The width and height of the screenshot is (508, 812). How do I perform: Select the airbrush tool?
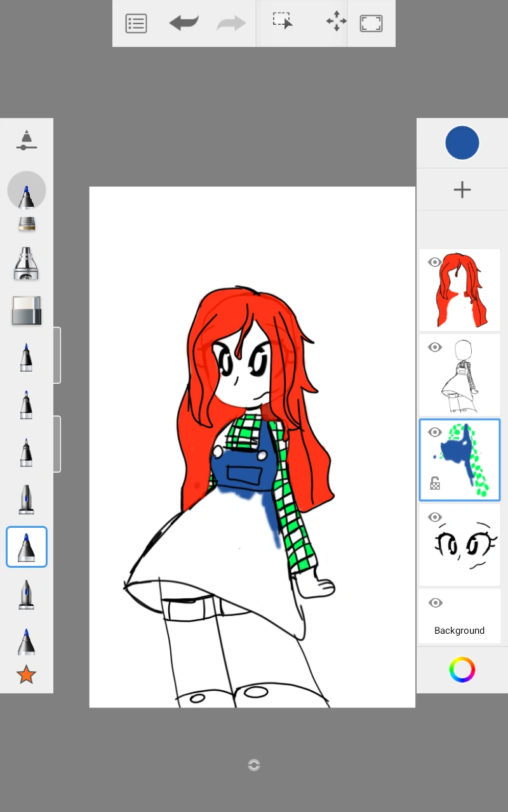pos(26,263)
